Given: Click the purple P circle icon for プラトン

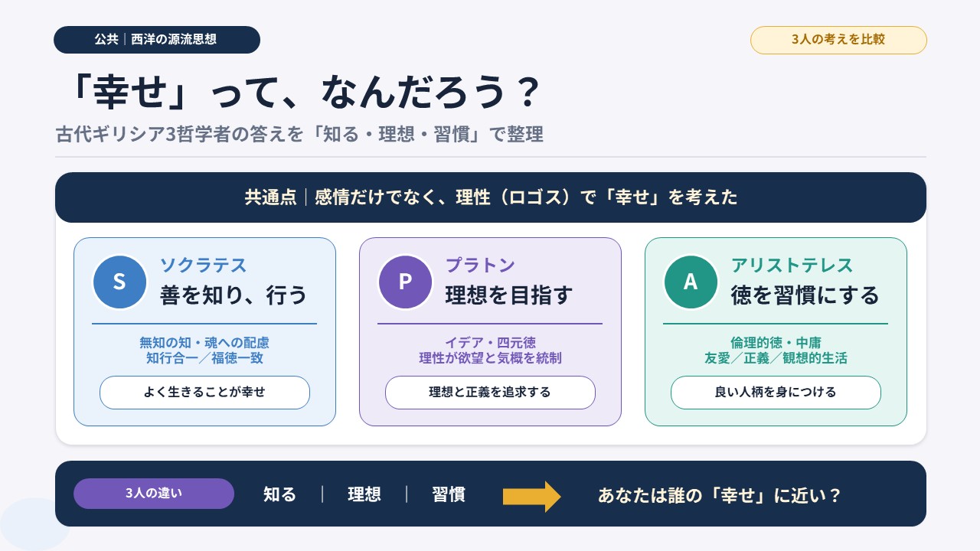Looking at the screenshot, I should pos(405,282).
